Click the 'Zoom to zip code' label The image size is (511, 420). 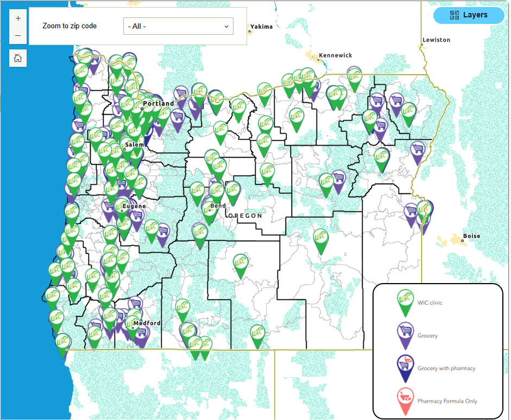(70, 26)
